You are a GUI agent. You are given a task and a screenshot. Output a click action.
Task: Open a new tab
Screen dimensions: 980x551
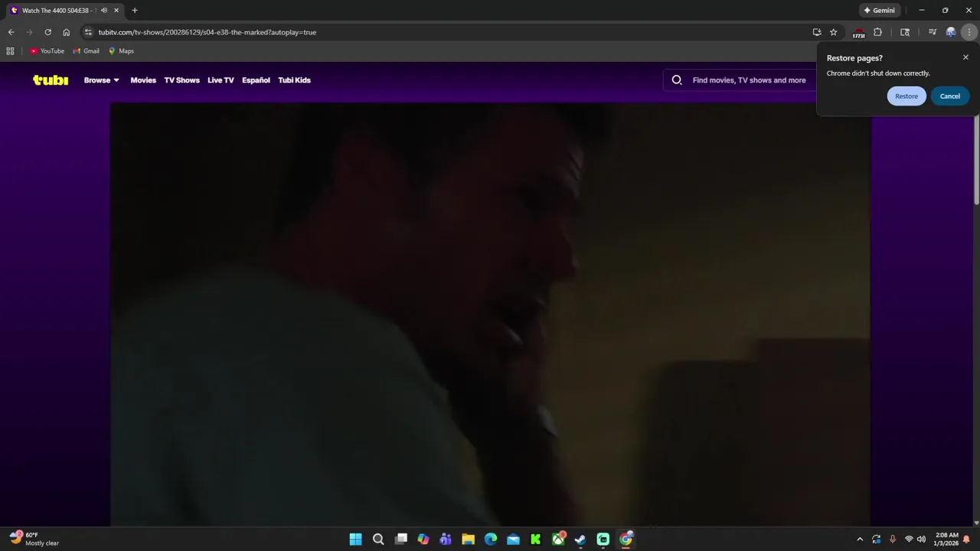tap(135, 11)
